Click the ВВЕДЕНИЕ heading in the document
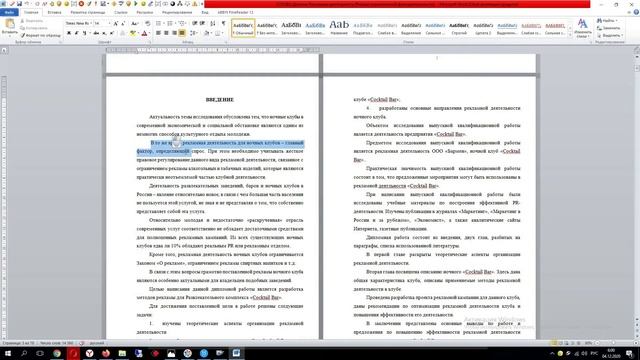 220,100
